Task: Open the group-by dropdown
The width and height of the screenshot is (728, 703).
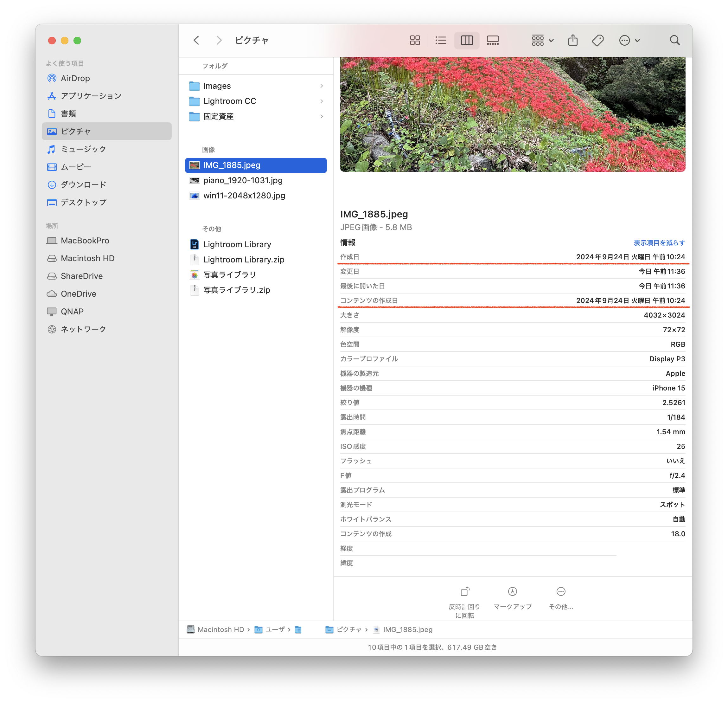Action: pos(542,40)
